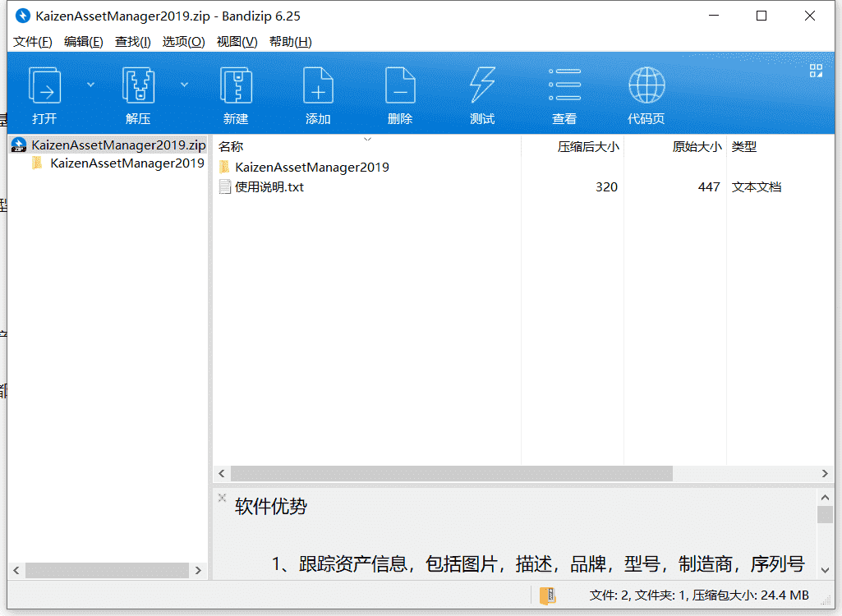The image size is (842, 616).
Task: Sort by the 类型 column header
Action: click(x=780, y=147)
